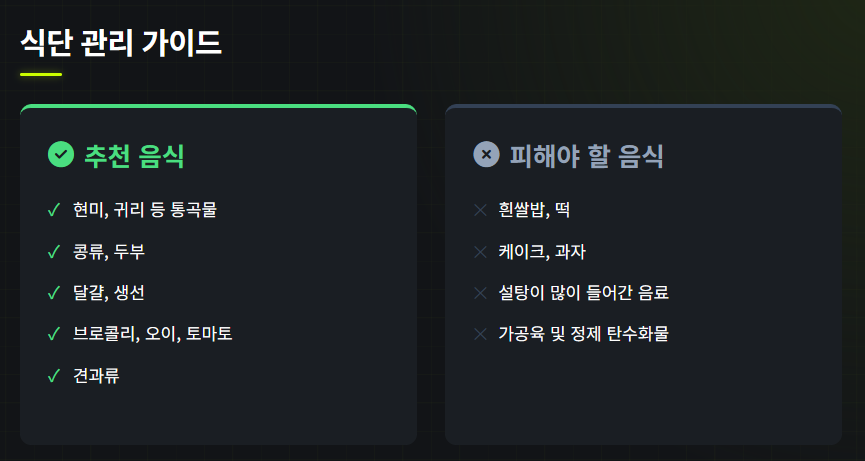Click the X mark next to 흰쌀밥, 떡
This screenshot has height=461, width=865.
click(480, 210)
